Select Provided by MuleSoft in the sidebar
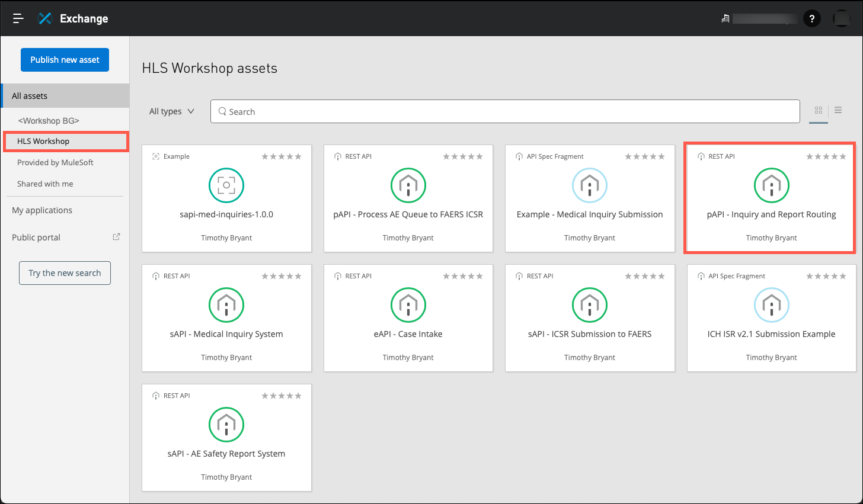This screenshot has height=504, width=863. pos(55,162)
